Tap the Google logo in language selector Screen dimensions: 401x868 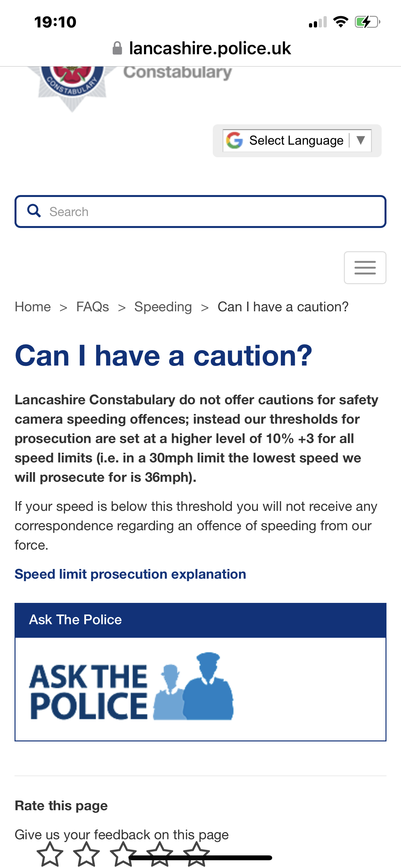tap(234, 140)
